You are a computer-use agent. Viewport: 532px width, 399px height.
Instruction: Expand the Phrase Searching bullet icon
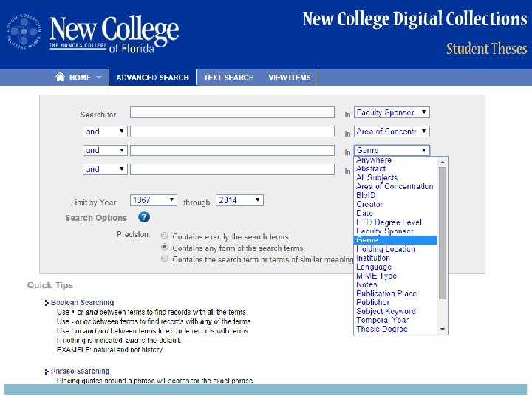47,372
